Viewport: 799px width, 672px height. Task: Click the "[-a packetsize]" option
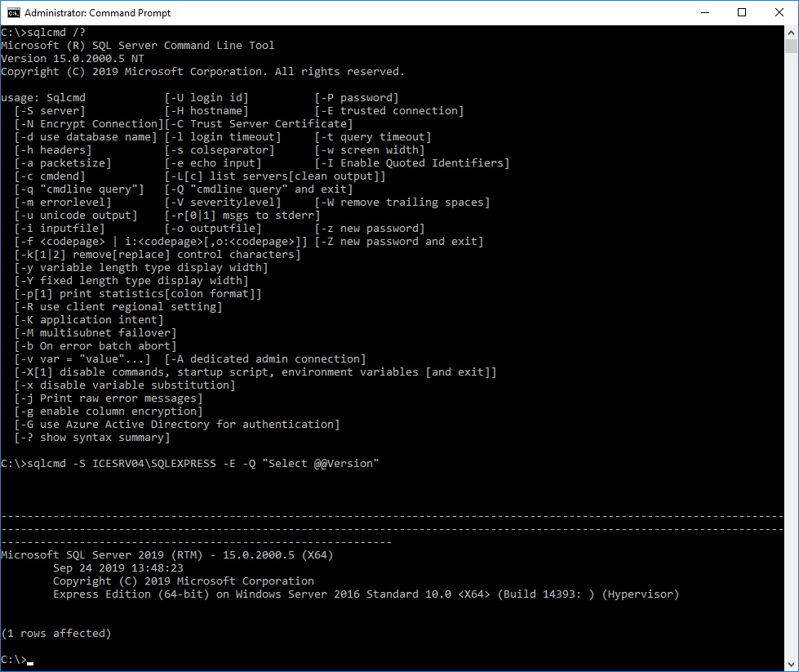point(63,163)
